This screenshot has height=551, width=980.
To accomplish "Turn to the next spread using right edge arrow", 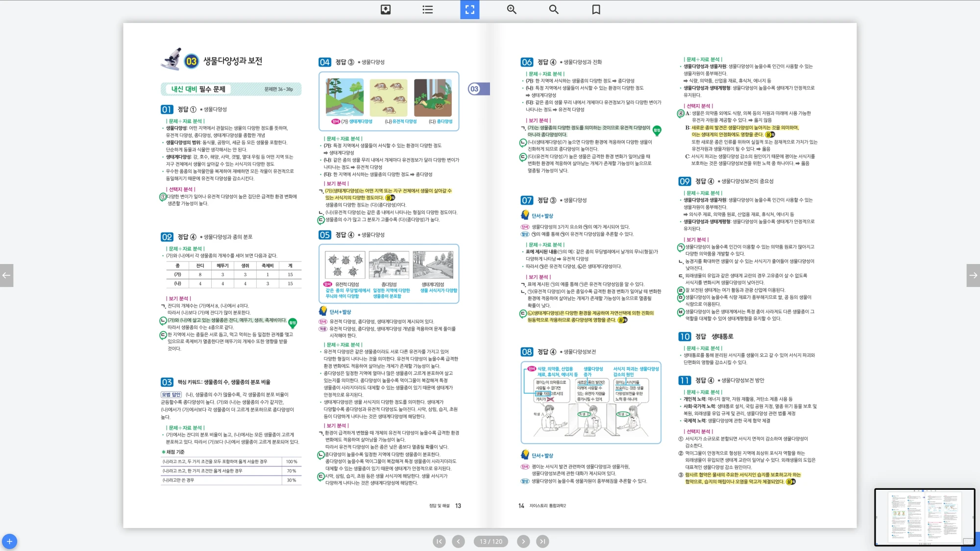I will click(x=973, y=275).
